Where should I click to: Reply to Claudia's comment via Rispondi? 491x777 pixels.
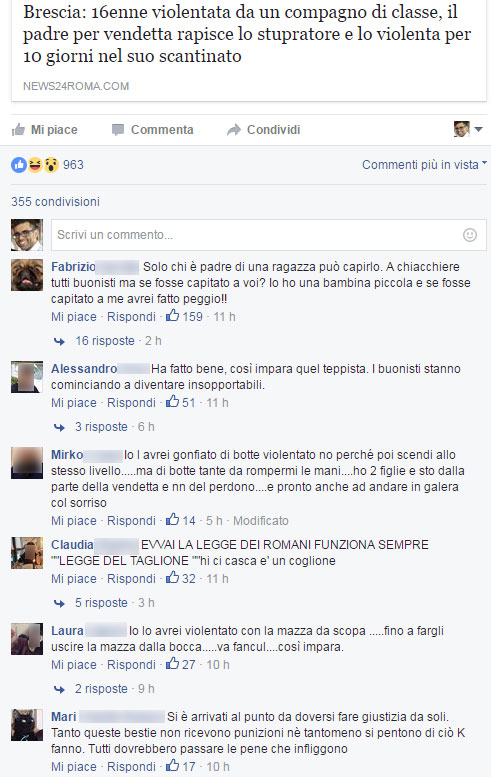click(x=131, y=579)
